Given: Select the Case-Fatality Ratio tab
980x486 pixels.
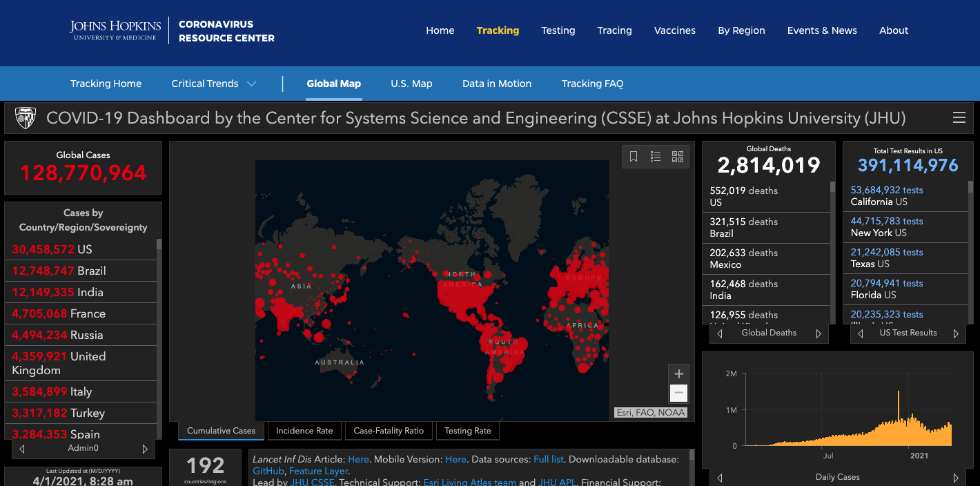Looking at the screenshot, I should click(x=389, y=431).
